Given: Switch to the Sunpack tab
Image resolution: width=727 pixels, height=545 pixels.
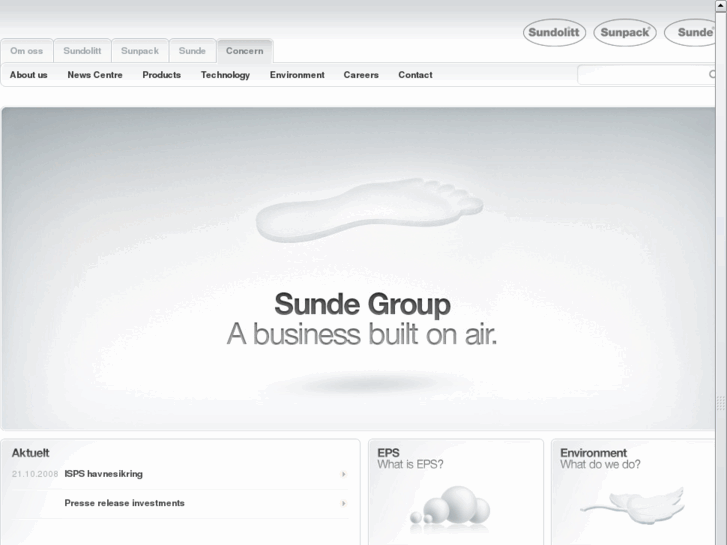Looking at the screenshot, I should tap(140, 51).
